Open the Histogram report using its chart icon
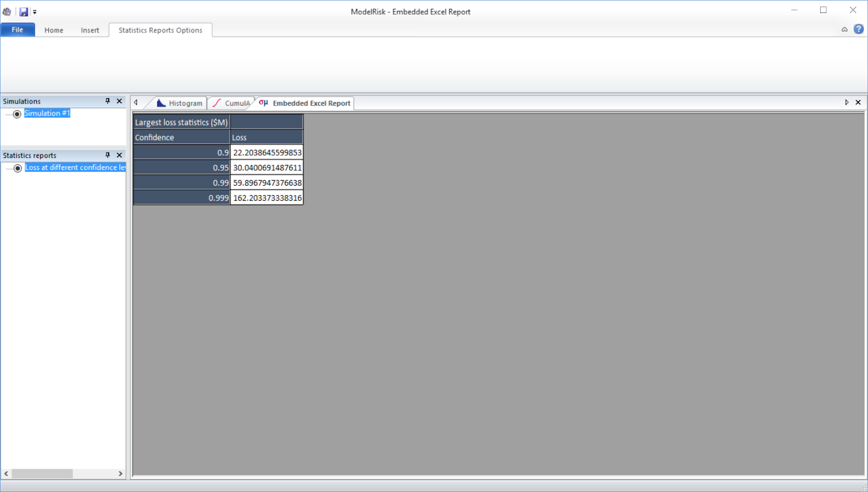Screen dimensions: 868x492 [x=161, y=103]
